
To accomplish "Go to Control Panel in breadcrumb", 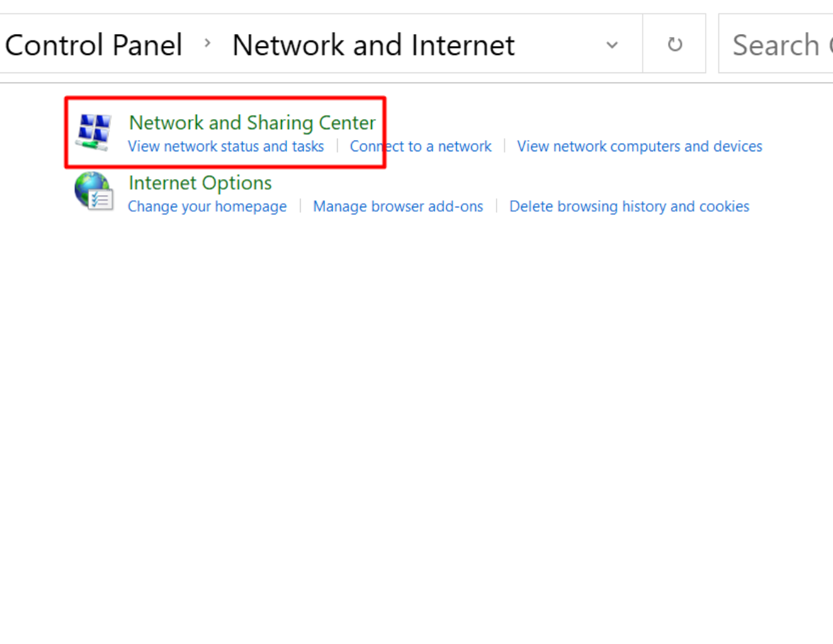I will (93, 45).
